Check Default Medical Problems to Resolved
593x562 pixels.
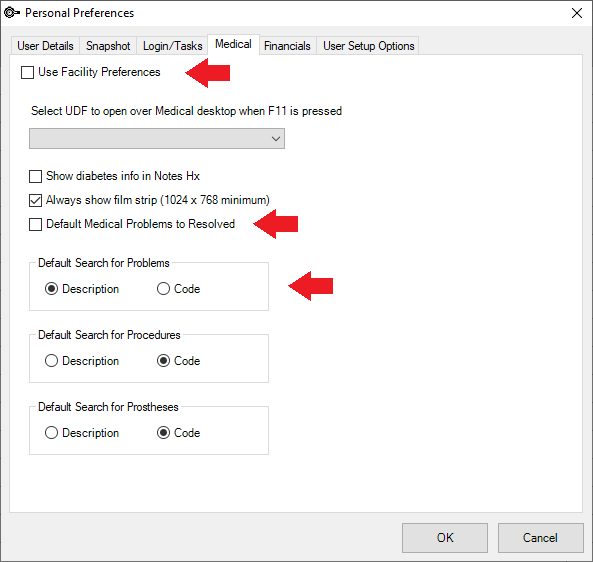[36, 224]
